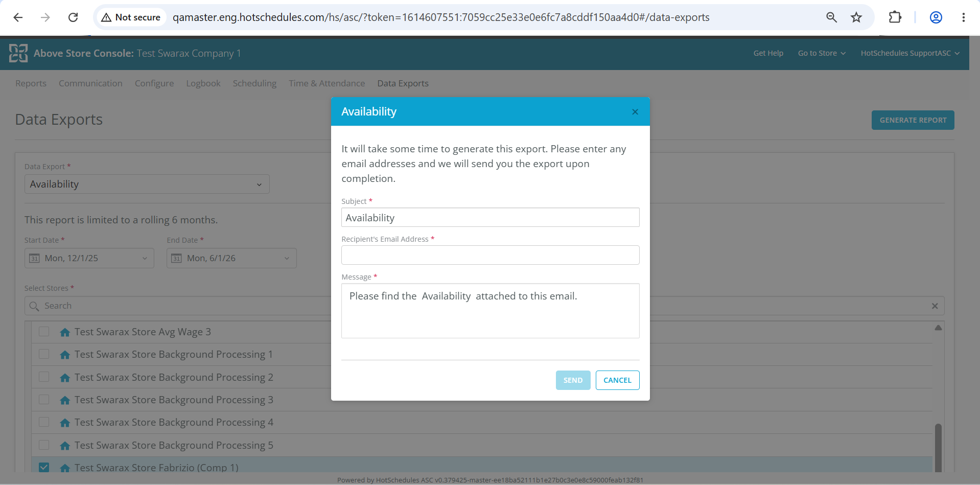Image resolution: width=980 pixels, height=485 pixels.
Task: Click the zoom magnifier icon in address bar
Action: point(831,17)
